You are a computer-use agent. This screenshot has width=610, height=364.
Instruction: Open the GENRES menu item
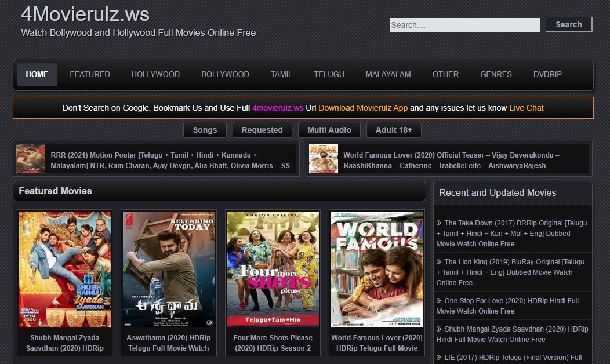pos(496,74)
